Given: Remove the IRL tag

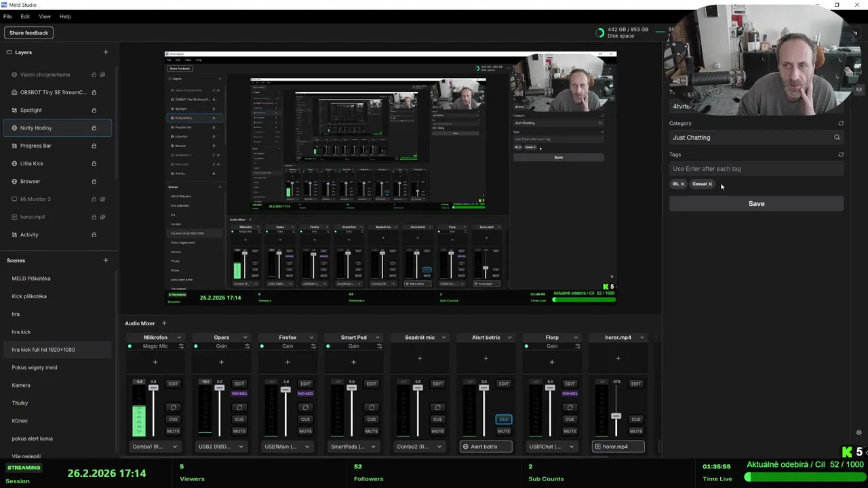Looking at the screenshot, I should tap(682, 184).
